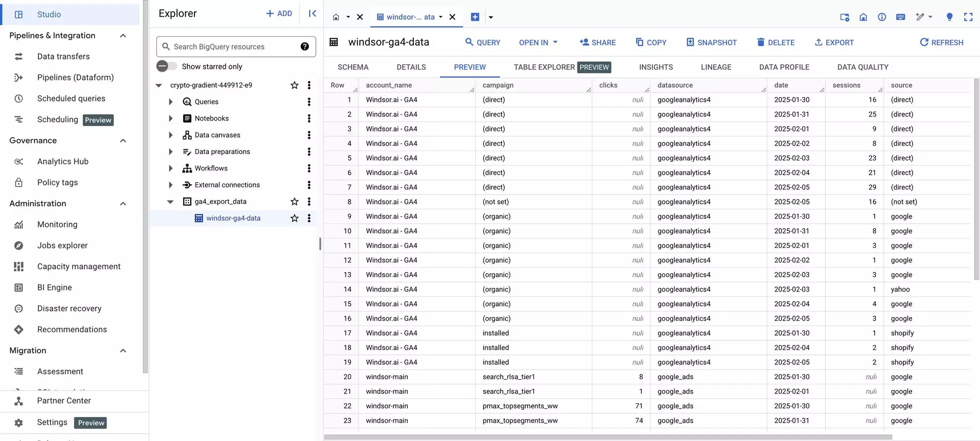Toggle full screen mode icon
The height and width of the screenshot is (441, 980).
pyautogui.click(x=968, y=17)
